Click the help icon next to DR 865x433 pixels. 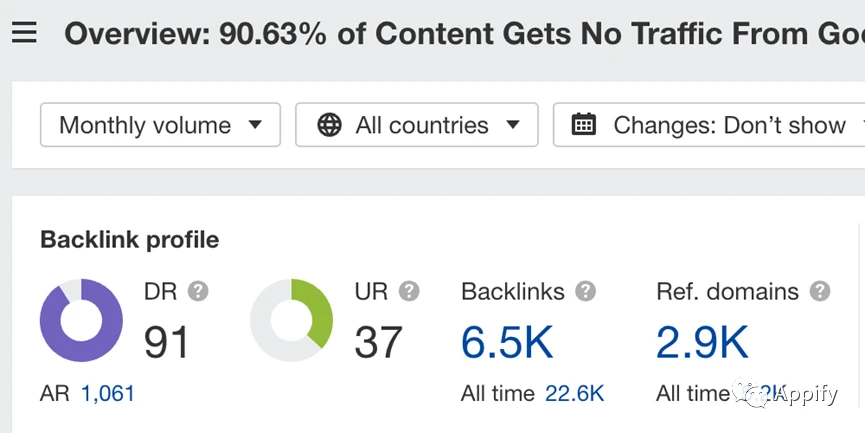(x=198, y=291)
